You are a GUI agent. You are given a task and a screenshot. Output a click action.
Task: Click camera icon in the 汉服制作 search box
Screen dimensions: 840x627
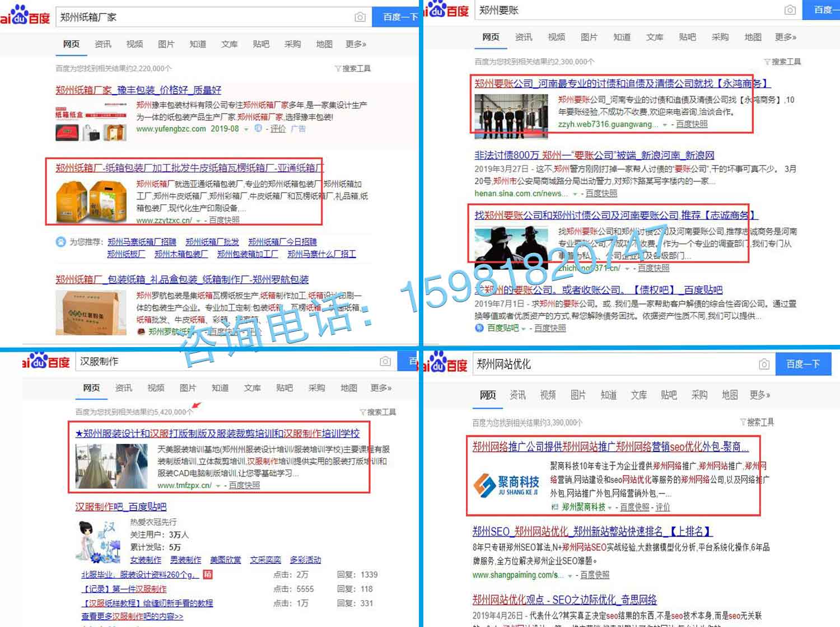(x=385, y=362)
